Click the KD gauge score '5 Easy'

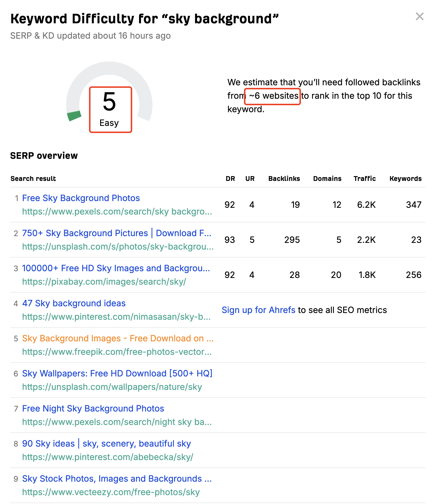(110, 110)
